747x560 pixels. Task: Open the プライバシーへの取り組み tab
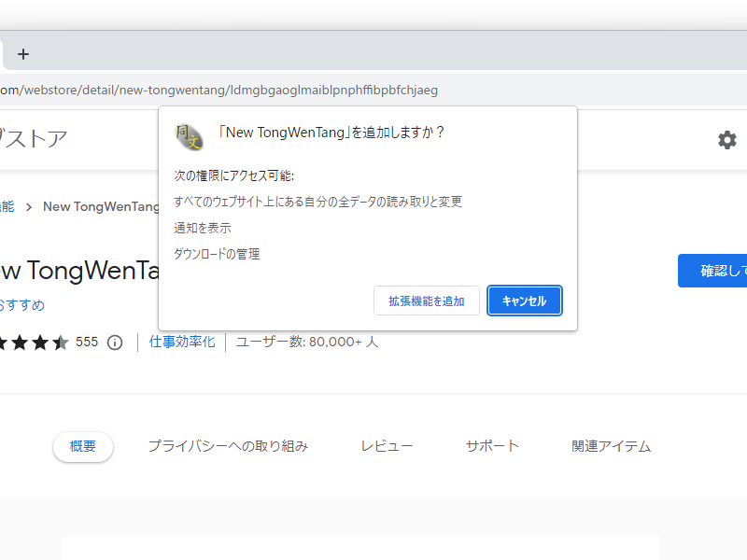[228, 446]
